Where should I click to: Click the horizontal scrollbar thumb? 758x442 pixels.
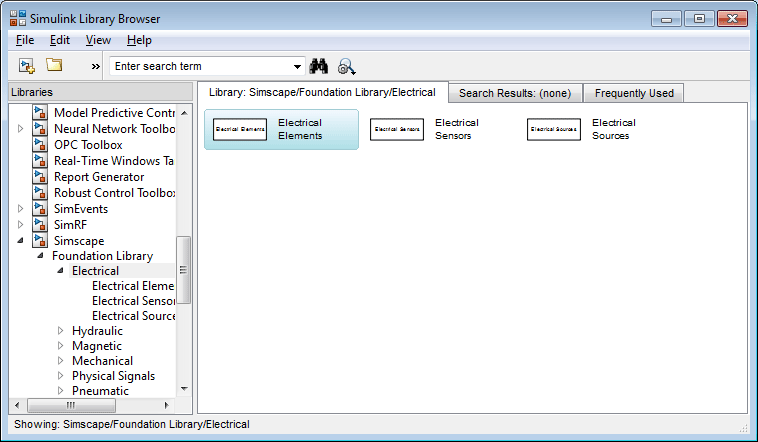click(x=71, y=405)
